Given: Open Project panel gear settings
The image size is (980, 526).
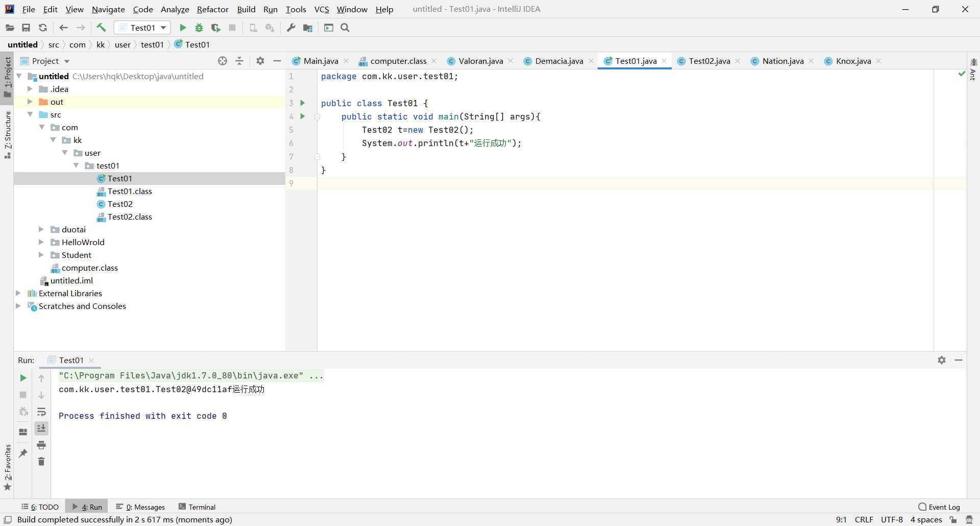Looking at the screenshot, I should pyautogui.click(x=260, y=61).
